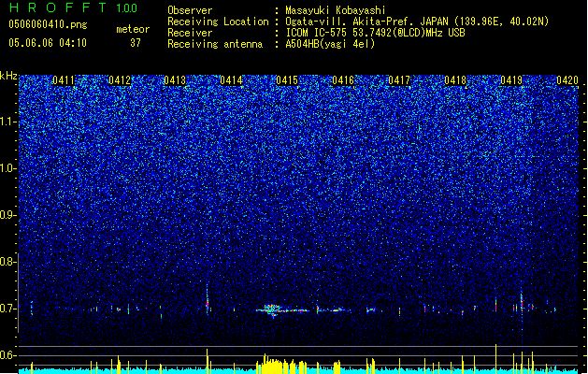Viewport: 588px width, 374px height.
Task: Click the 0419 time marker
Action: [x=511, y=80]
